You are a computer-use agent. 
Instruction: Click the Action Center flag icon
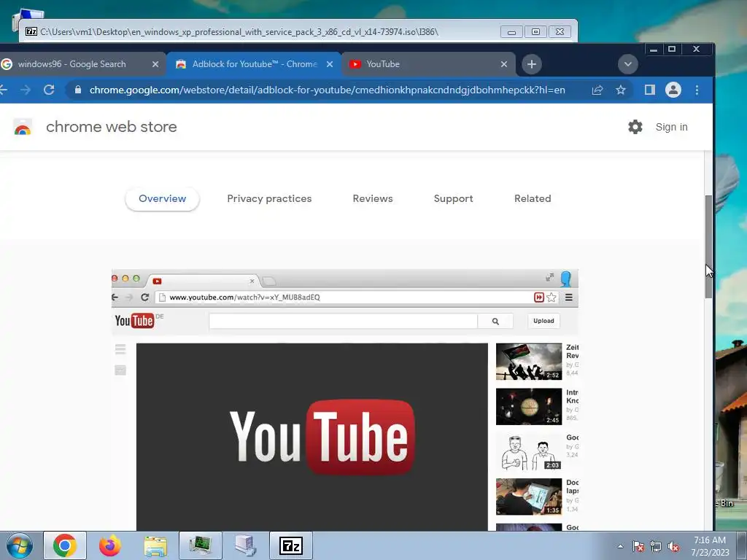[638, 547]
